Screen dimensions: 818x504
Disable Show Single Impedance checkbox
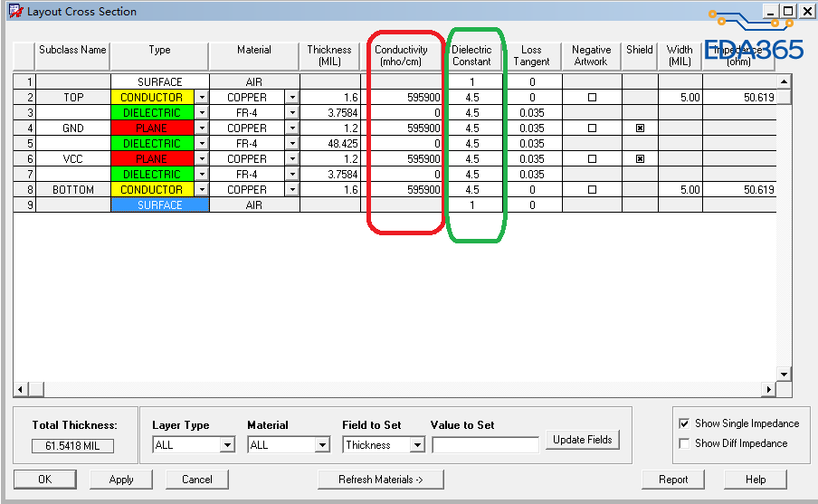tap(684, 423)
